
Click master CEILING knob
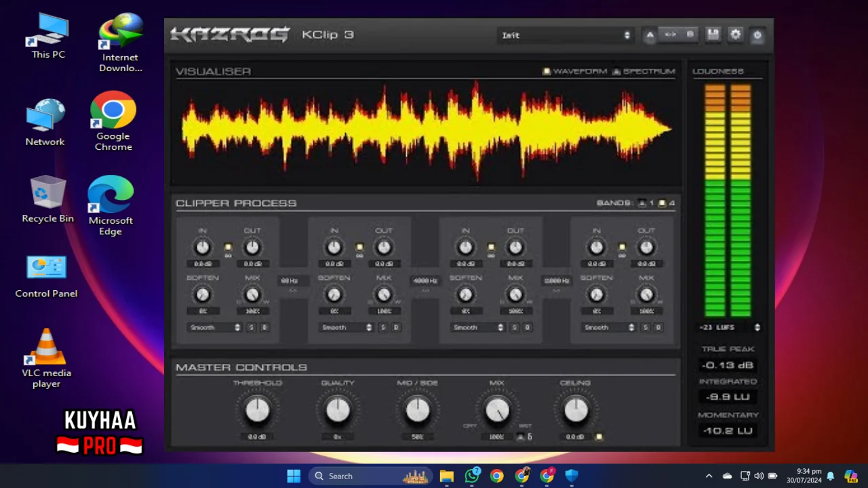[576, 410]
